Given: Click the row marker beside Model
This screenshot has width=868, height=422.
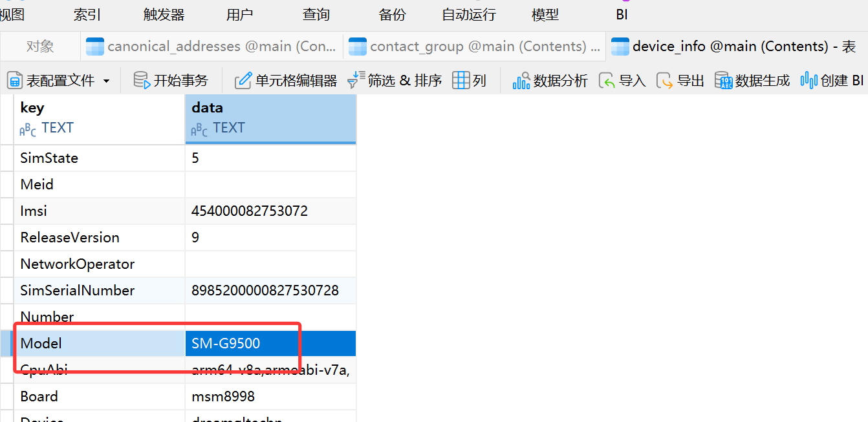Looking at the screenshot, I should click(x=6, y=343).
